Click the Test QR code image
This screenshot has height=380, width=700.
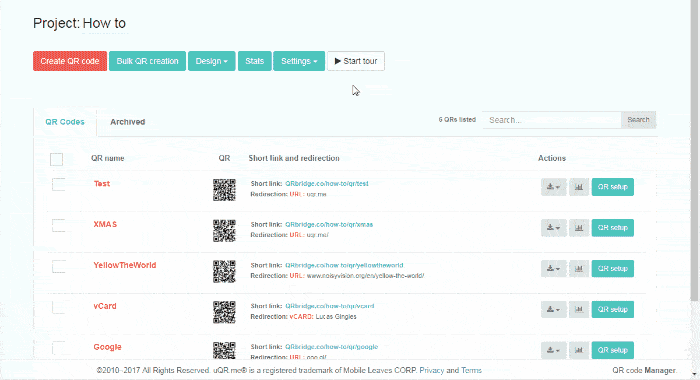pos(224,190)
